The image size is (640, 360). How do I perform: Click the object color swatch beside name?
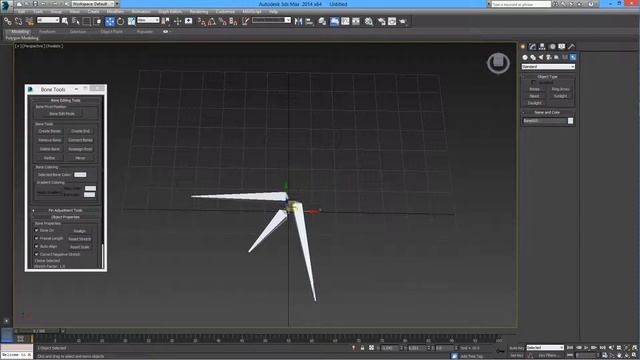pos(571,121)
